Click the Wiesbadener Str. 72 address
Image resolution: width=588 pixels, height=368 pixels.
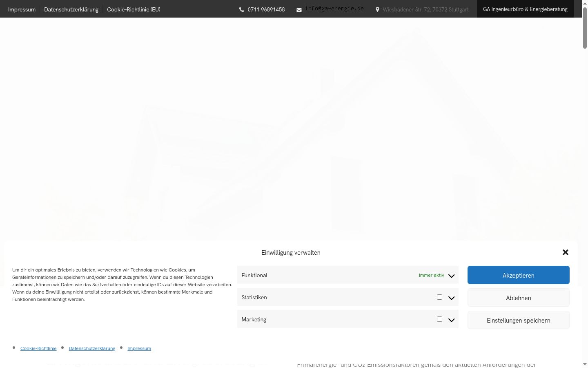[425, 9]
